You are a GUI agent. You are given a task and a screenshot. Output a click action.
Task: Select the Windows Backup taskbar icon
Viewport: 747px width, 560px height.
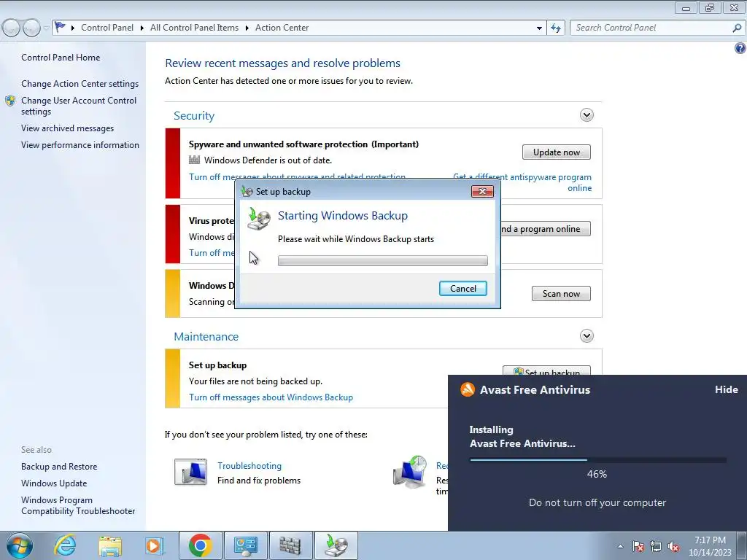pyautogui.click(x=336, y=545)
